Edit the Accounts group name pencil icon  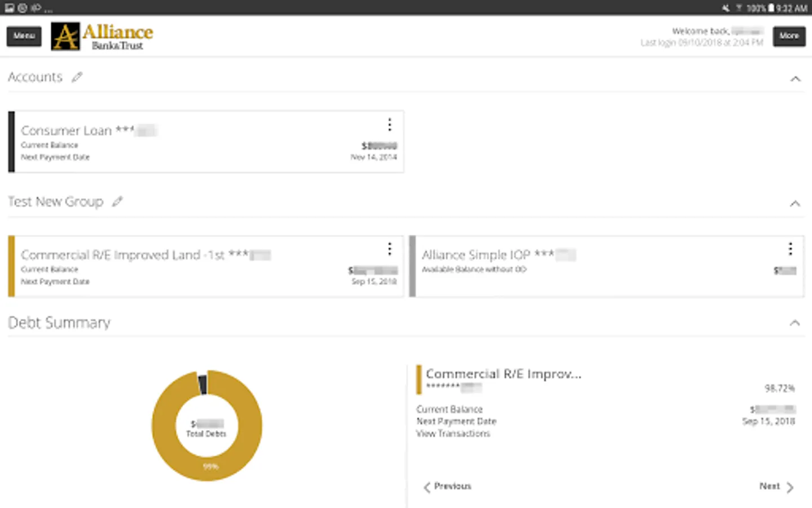pos(77,77)
